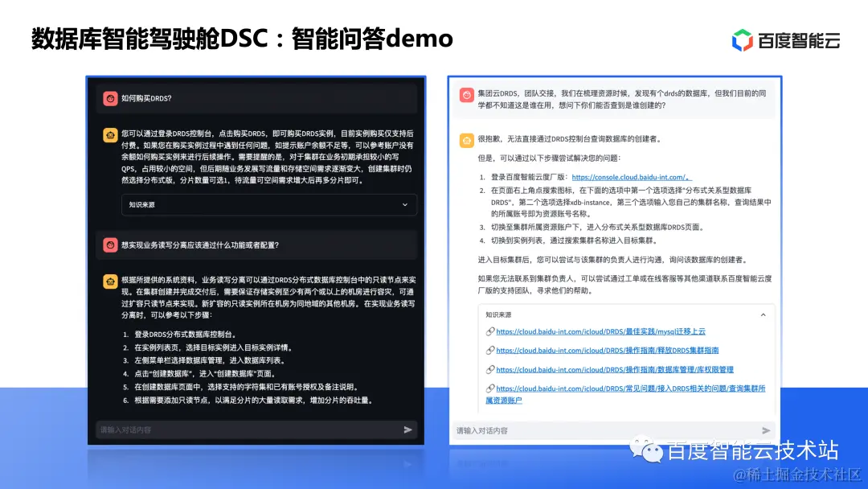
Task: Click the paperclip icon beside the 库权限管理 link
Action: coord(491,369)
